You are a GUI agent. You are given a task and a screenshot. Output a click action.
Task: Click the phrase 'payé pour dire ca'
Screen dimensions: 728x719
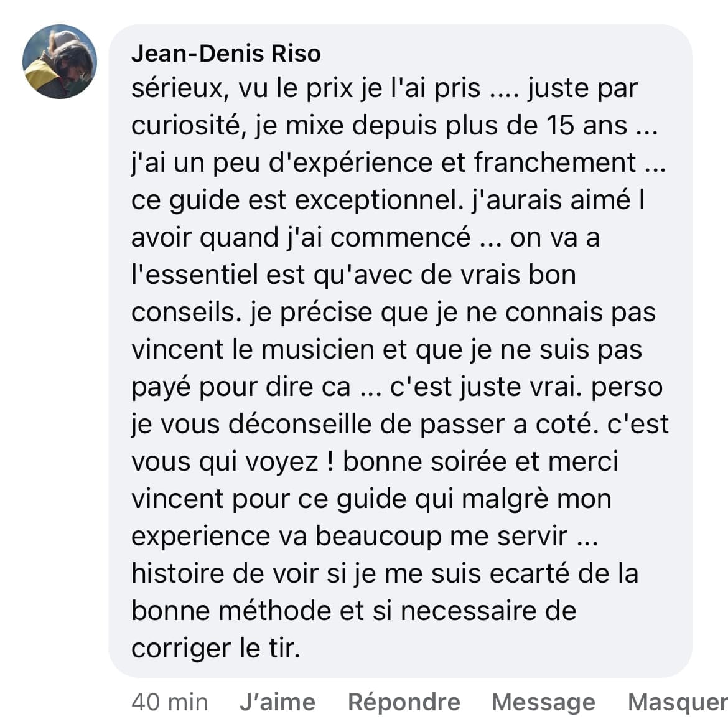[241, 387]
